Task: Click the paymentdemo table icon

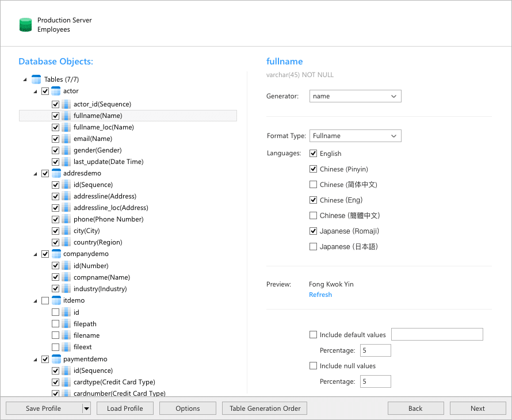Action: [56, 359]
